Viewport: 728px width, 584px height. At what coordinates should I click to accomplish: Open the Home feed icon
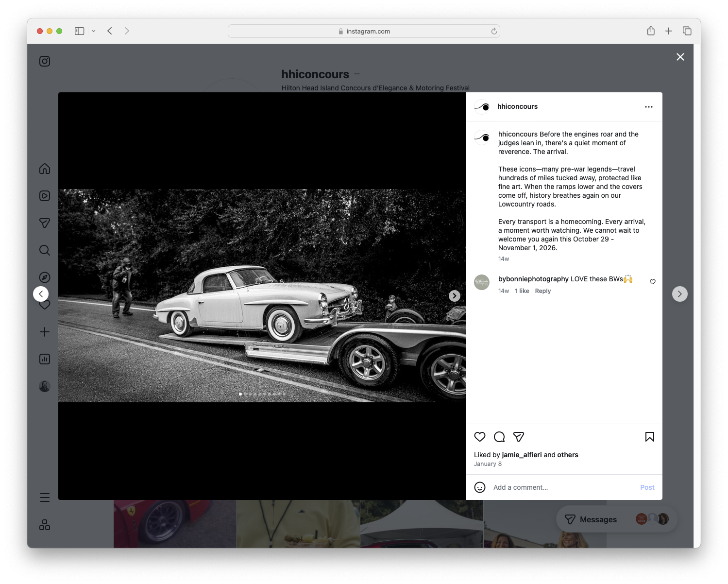44,169
